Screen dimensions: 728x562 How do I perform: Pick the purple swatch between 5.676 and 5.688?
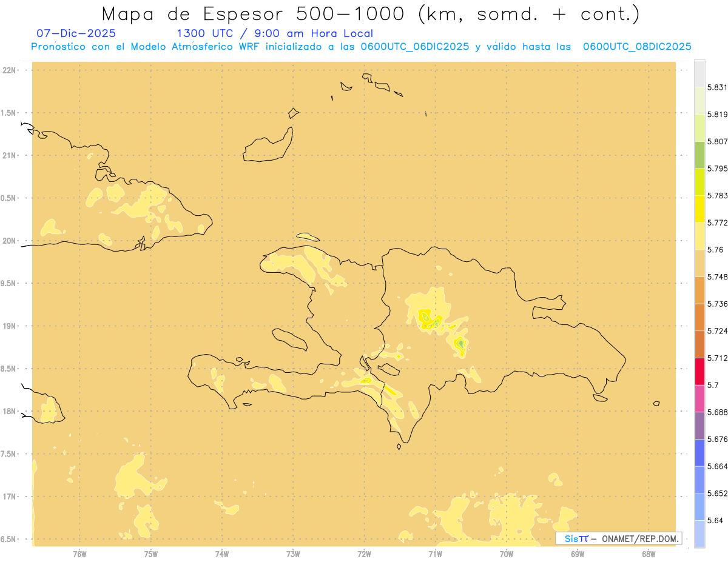(699, 426)
